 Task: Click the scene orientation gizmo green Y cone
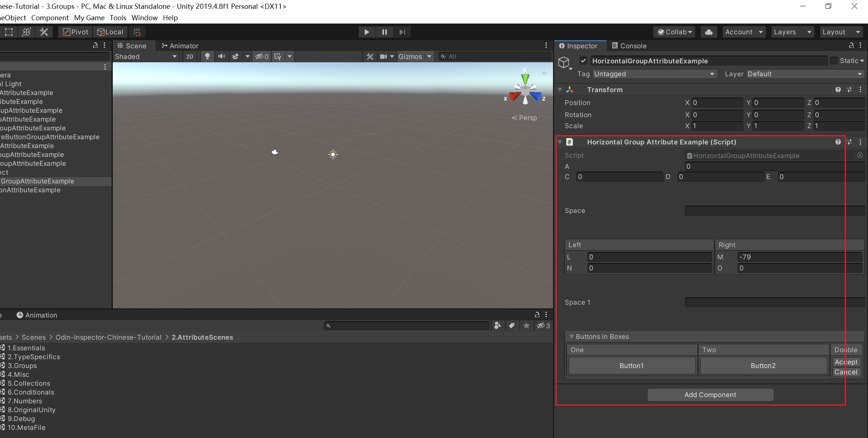tap(525, 78)
